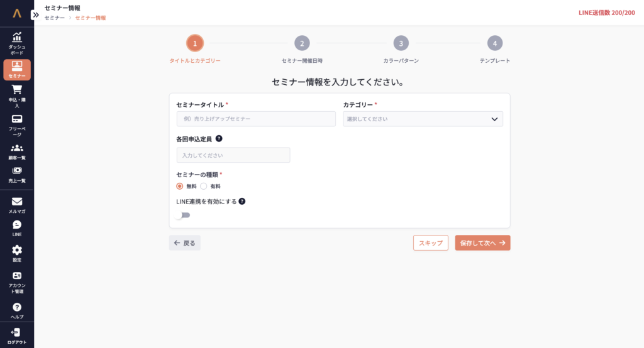
Task: Click the セミナータイトル input field
Action: [x=256, y=119]
